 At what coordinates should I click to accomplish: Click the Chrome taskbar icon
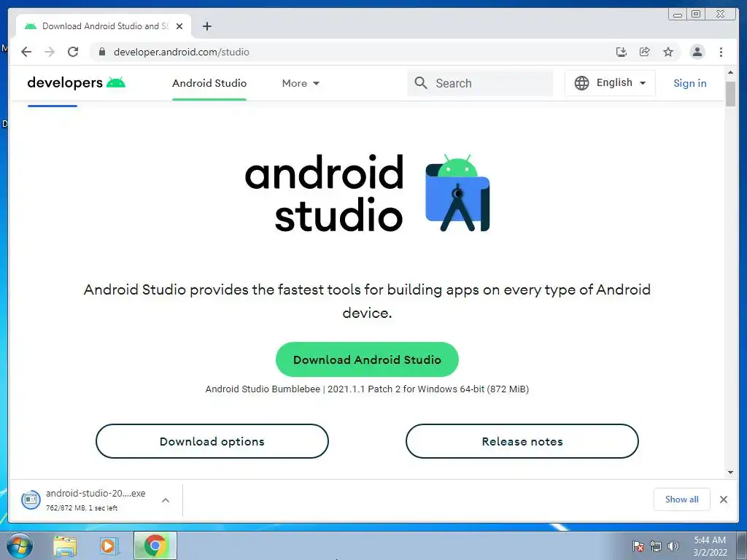click(155, 545)
